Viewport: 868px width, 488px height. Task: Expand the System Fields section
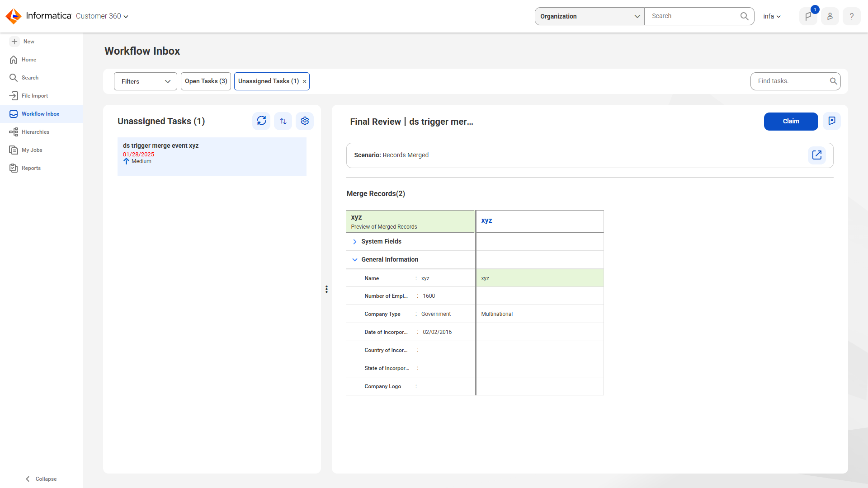[355, 242]
